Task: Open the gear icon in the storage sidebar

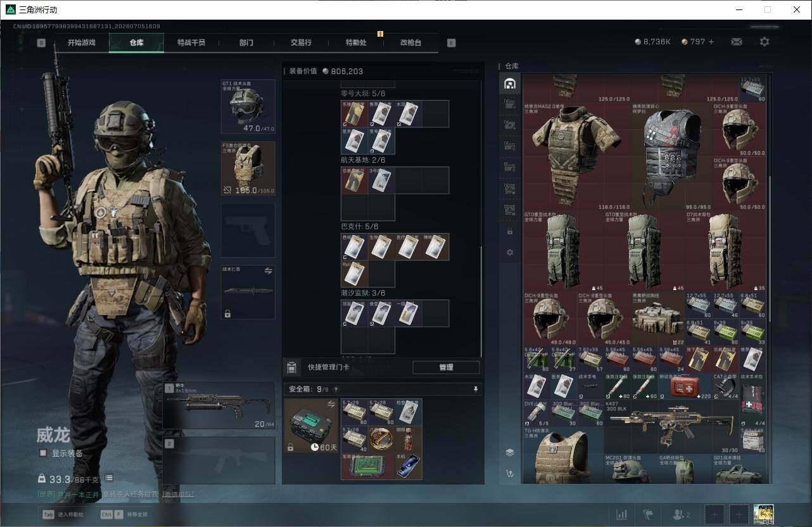Action: 510,252
